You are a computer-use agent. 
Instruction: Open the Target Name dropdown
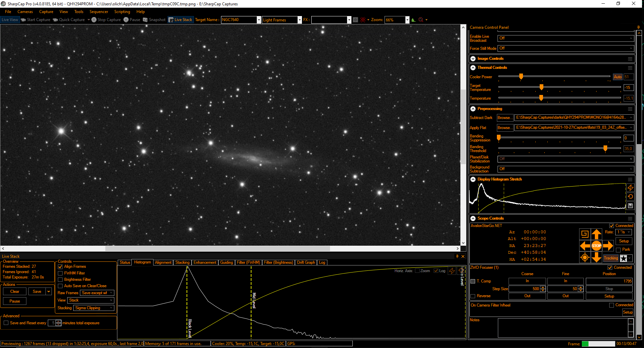tap(259, 20)
